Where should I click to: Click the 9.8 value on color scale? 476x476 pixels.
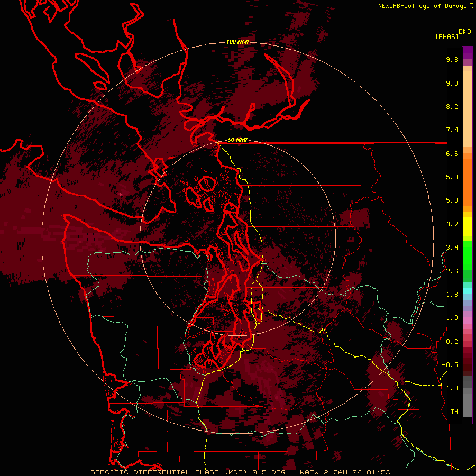tap(452, 59)
